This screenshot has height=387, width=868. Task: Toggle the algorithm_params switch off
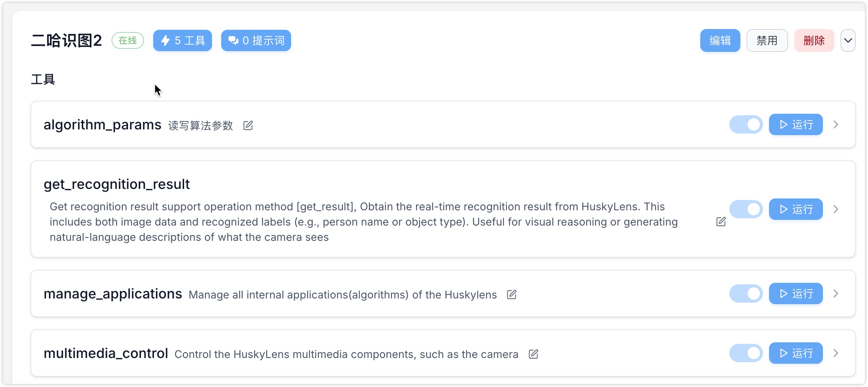click(x=746, y=124)
